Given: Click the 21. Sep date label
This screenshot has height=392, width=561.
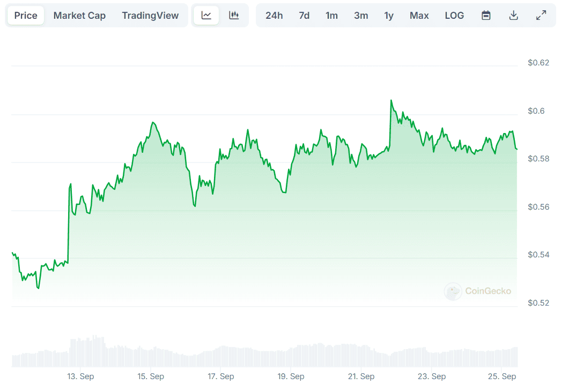Looking at the screenshot, I should pos(361,376).
